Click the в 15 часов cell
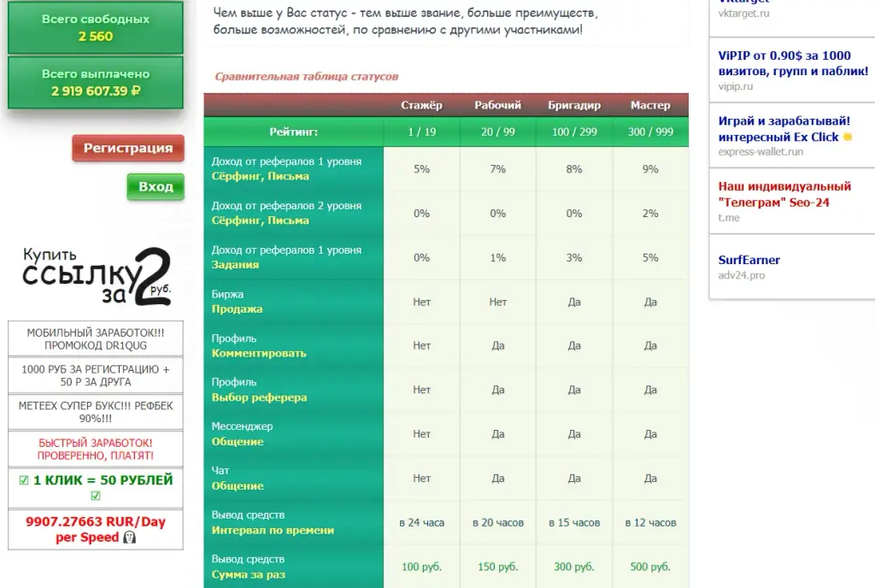Image resolution: width=875 pixels, height=588 pixels. [x=574, y=523]
